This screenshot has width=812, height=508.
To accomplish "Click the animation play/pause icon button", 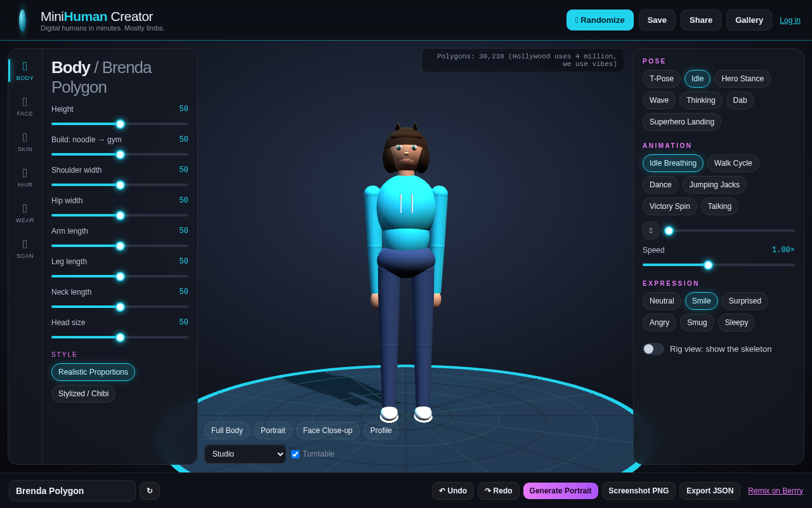I will [651, 231].
